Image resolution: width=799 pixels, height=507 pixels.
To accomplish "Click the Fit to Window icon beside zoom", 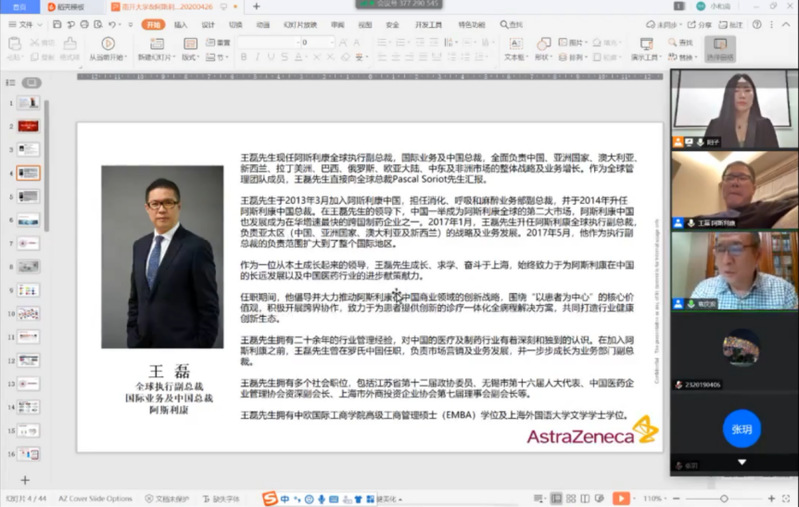I will pyautogui.click(x=786, y=498).
